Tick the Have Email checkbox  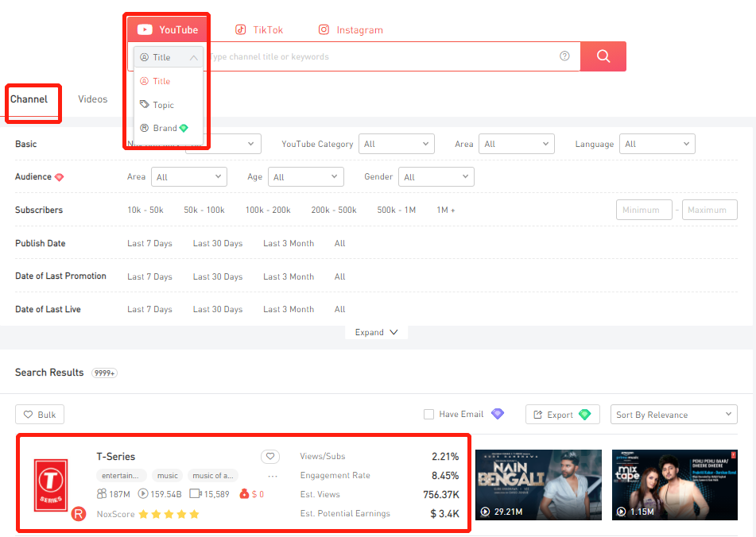coord(429,415)
